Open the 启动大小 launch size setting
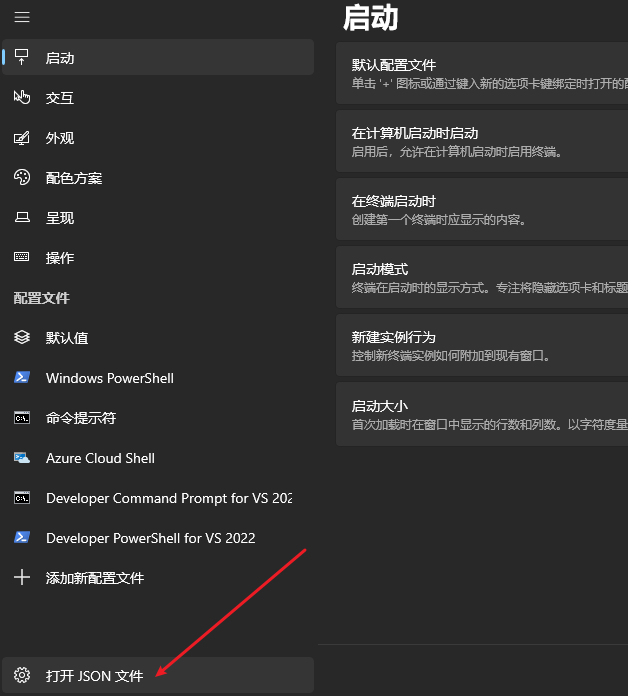Screen dimensions: 628x696 click(x=482, y=414)
